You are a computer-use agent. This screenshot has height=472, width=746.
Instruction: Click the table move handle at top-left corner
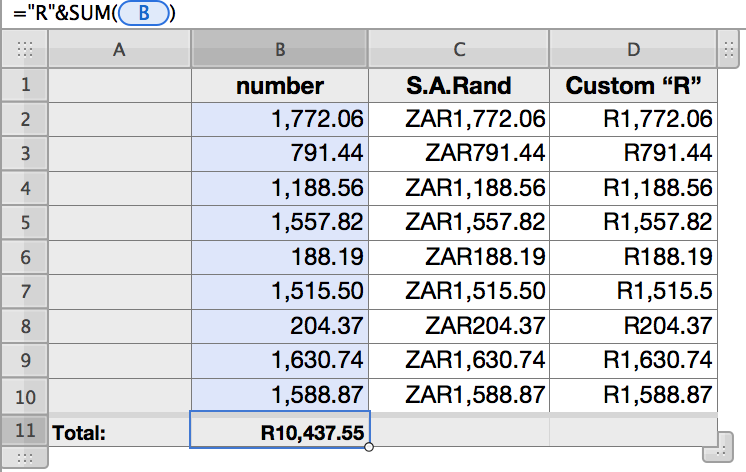pyautogui.click(x=25, y=48)
